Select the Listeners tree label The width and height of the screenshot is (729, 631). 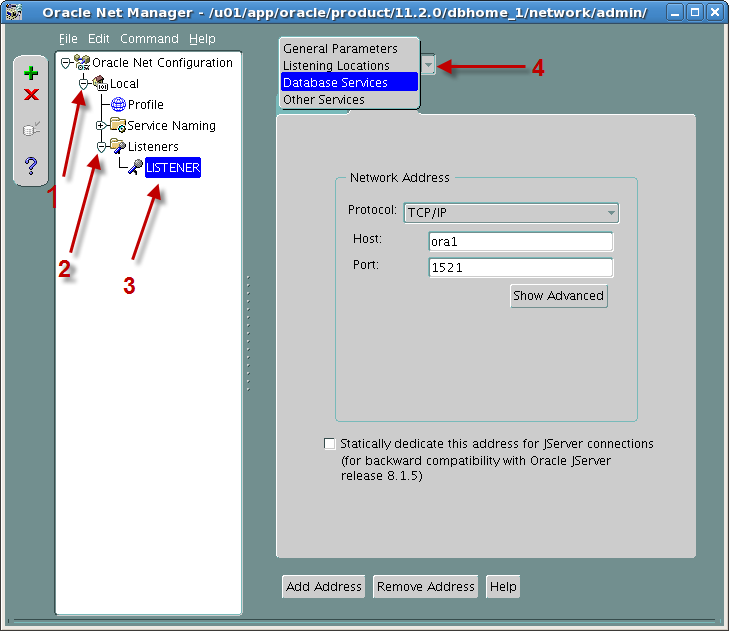(x=153, y=146)
